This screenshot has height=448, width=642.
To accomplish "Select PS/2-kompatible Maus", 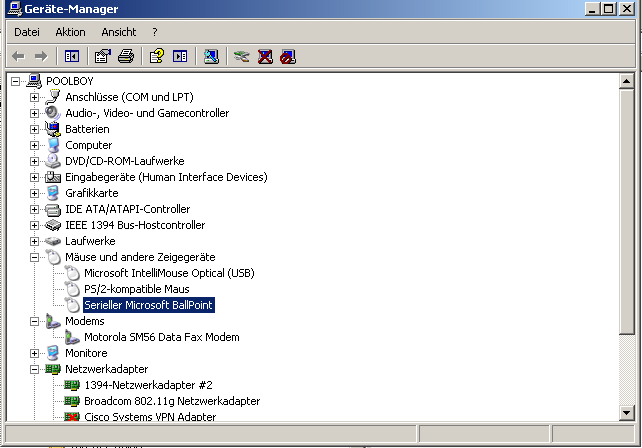I will [137, 289].
